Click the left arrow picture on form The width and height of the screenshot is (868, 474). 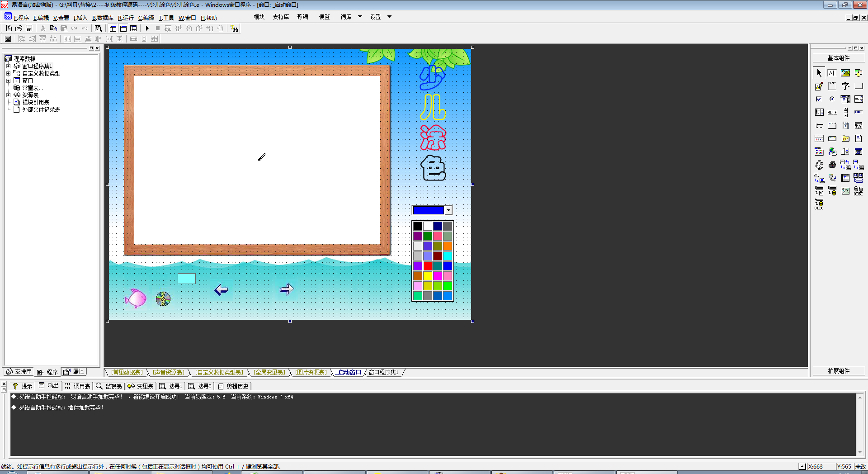221,289
